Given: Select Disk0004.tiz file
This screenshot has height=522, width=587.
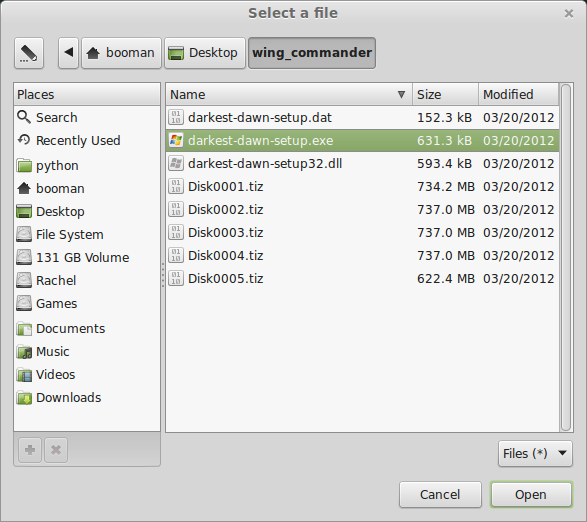Looking at the screenshot, I should point(362,256).
